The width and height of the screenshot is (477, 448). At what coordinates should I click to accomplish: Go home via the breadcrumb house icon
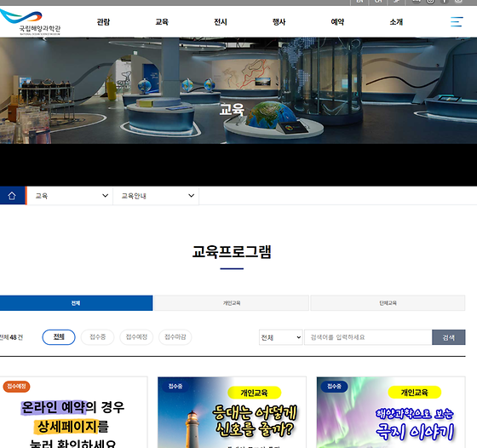[12, 196]
